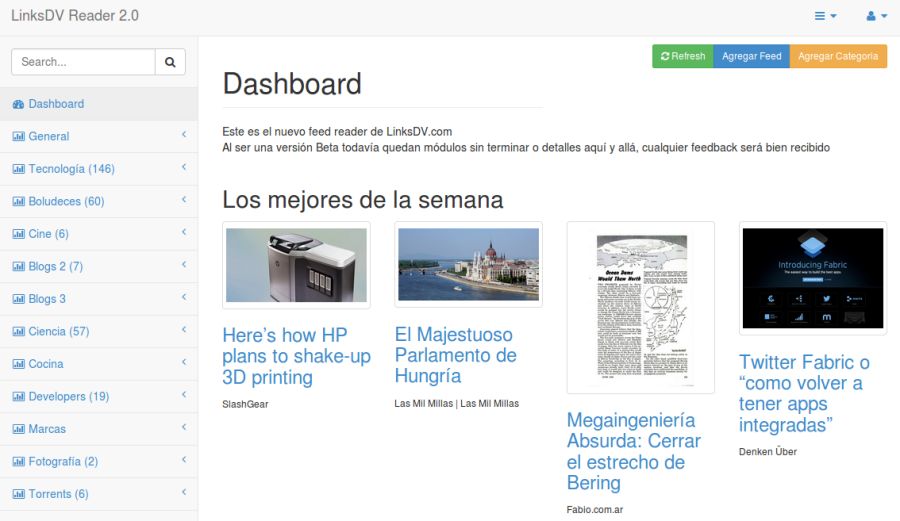Image resolution: width=900 pixels, height=521 pixels.
Task: Click the chart icon beside Marcas
Action: [x=18, y=429]
